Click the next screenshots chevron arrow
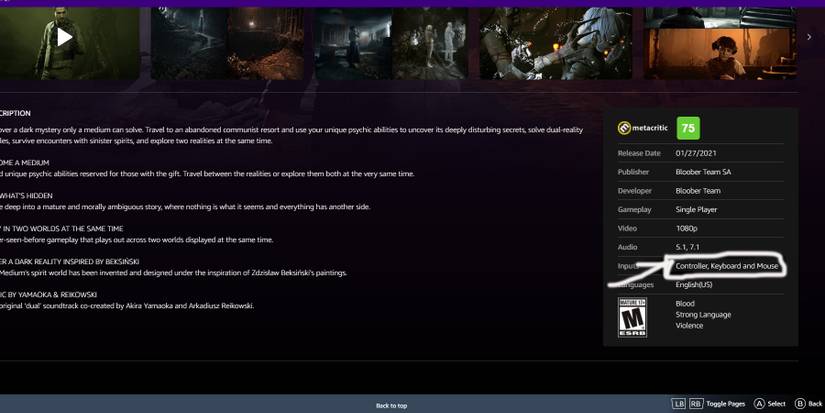 (x=809, y=37)
